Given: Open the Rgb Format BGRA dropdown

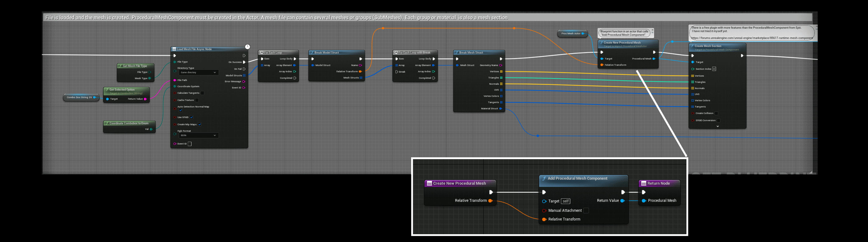Looking at the screenshot, I should coord(198,135).
